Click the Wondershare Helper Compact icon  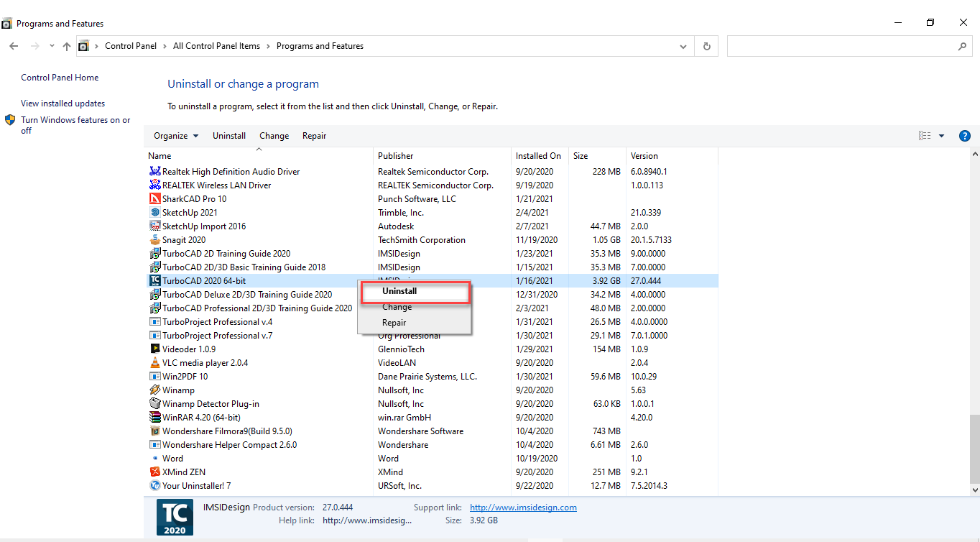[x=154, y=445]
